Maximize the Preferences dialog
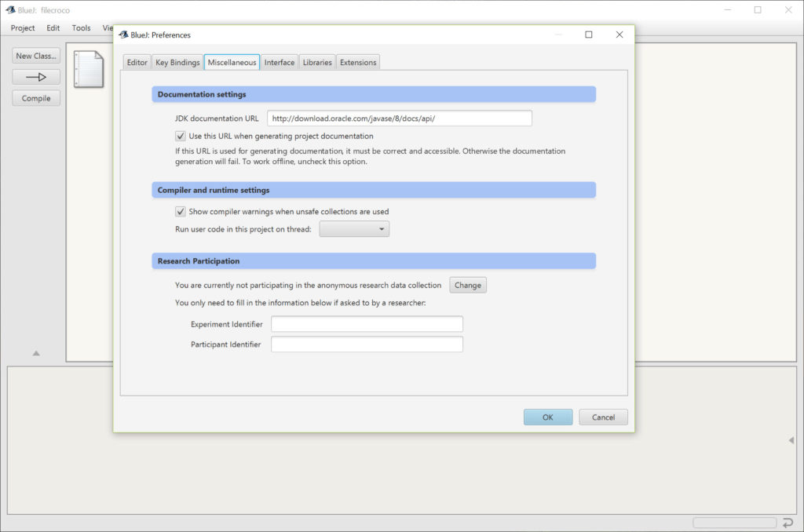The image size is (804, 532). [x=589, y=35]
